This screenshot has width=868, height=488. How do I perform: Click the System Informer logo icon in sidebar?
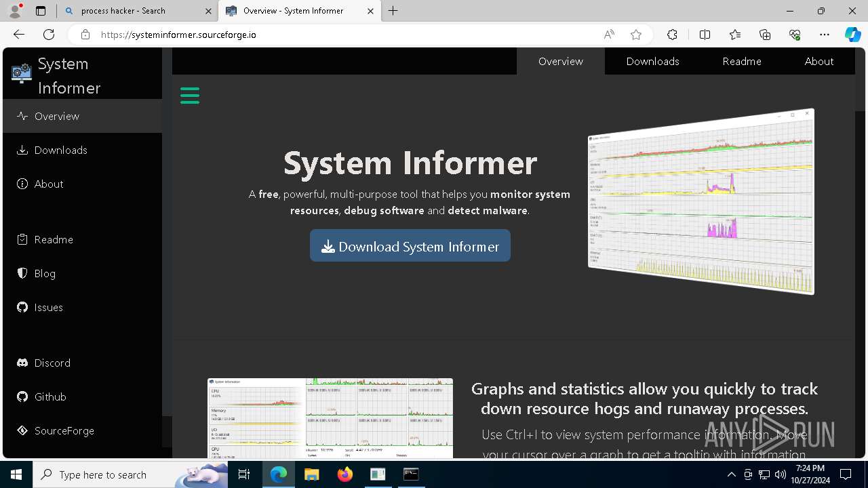click(x=22, y=73)
